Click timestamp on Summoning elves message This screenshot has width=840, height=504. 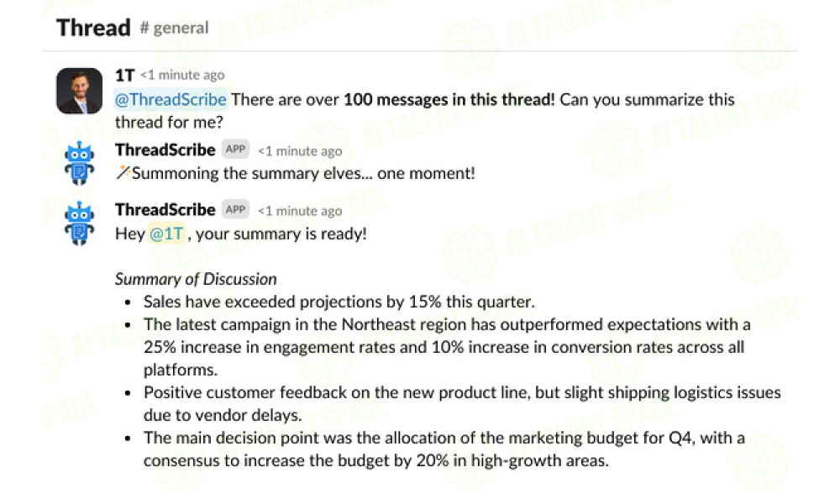click(x=300, y=151)
